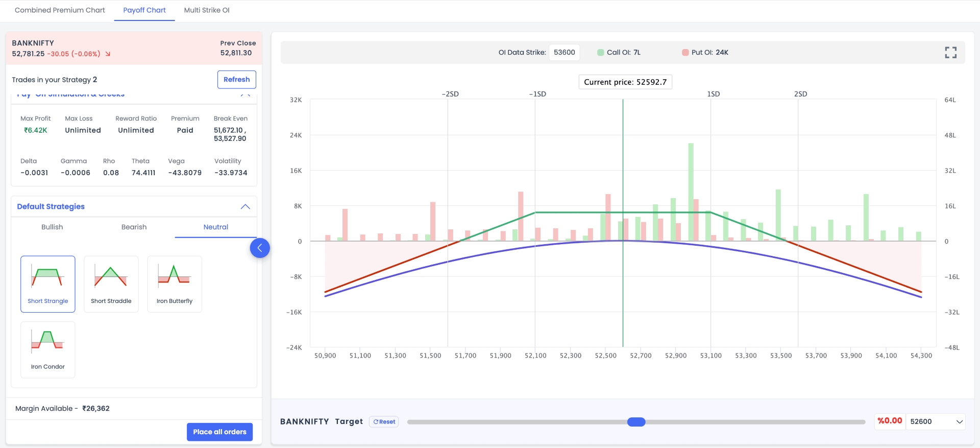The image size is (980, 448).
Task: Open the Multi Strike OI tab
Action: click(207, 10)
